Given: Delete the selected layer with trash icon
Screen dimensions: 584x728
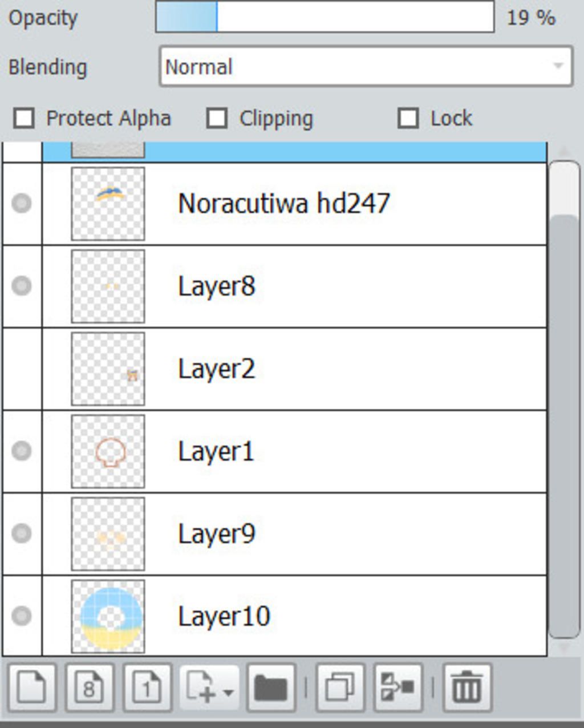Looking at the screenshot, I should pyautogui.click(x=466, y=687).
